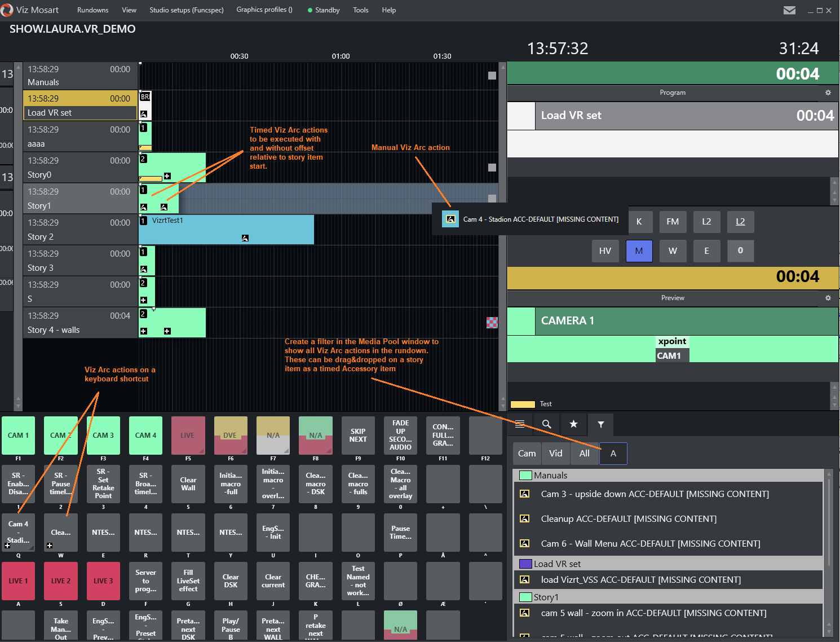Click the Viz Arc icon on Cleanup item
Image resolution: width=840 pixels, height=642 pixels.
(x=524, y=518)
